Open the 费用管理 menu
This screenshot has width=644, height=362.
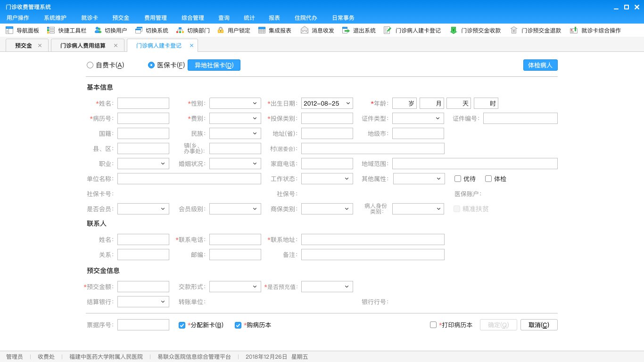156,18
